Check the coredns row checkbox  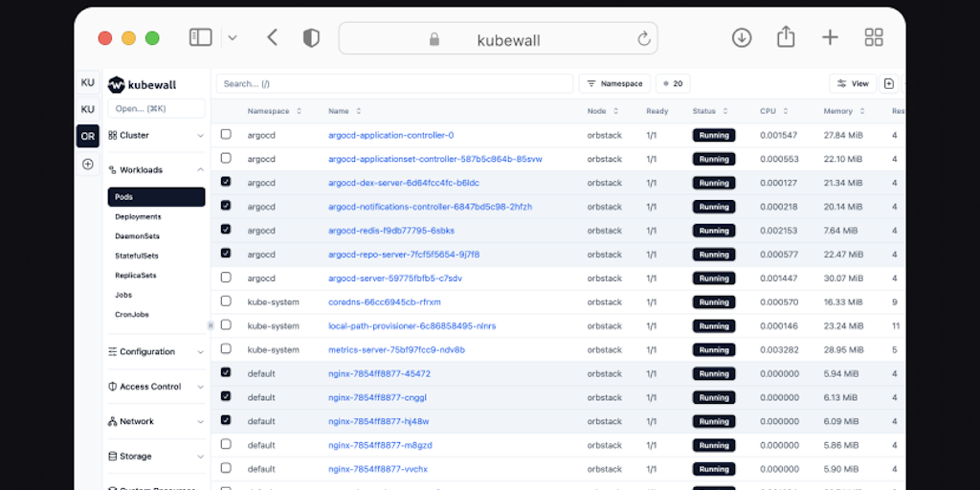click(226, 301)
